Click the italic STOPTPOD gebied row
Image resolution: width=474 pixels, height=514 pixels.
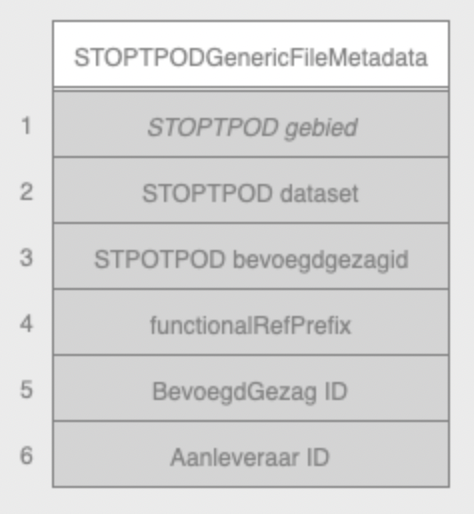(251, 124)
